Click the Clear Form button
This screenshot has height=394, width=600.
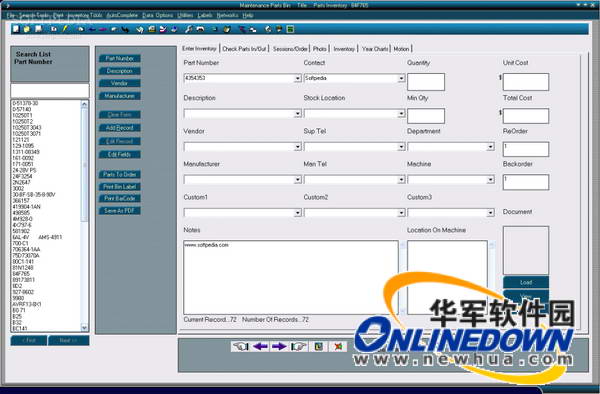tap(119, 114)
